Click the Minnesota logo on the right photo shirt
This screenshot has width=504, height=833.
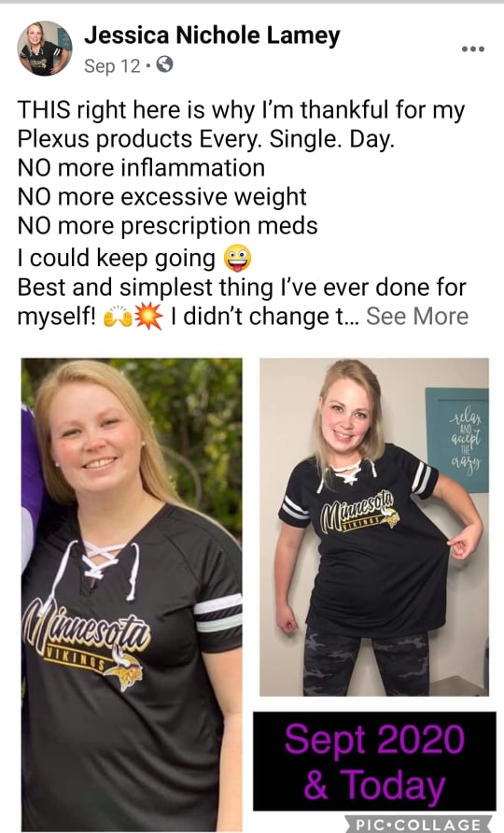coord(359,512)
